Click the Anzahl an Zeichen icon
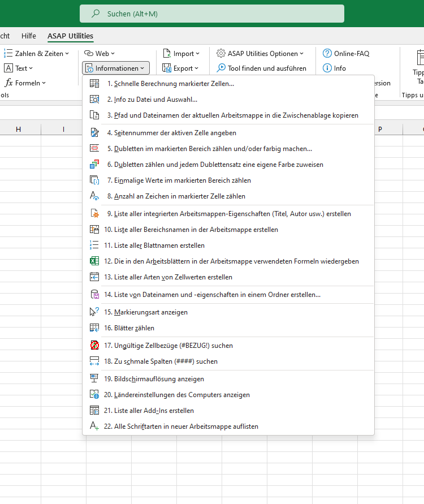 pyautogui.click(x=94, y=196)
